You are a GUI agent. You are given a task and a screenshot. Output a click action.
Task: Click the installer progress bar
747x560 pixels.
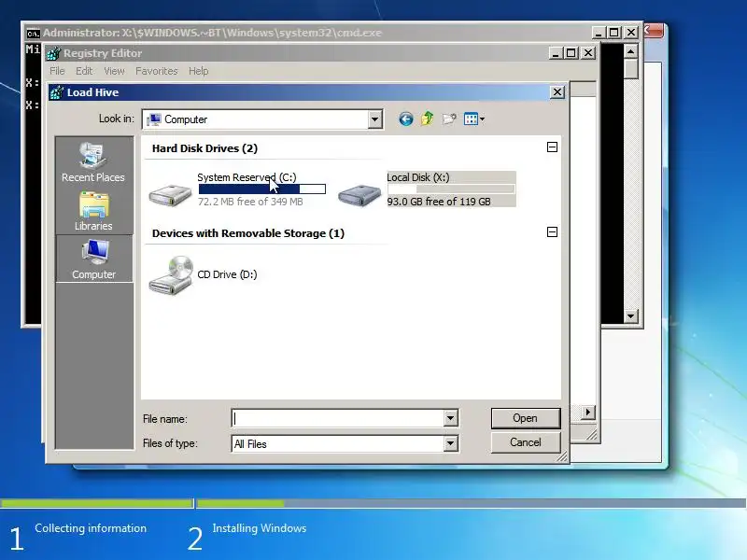(x=373, y=503)
